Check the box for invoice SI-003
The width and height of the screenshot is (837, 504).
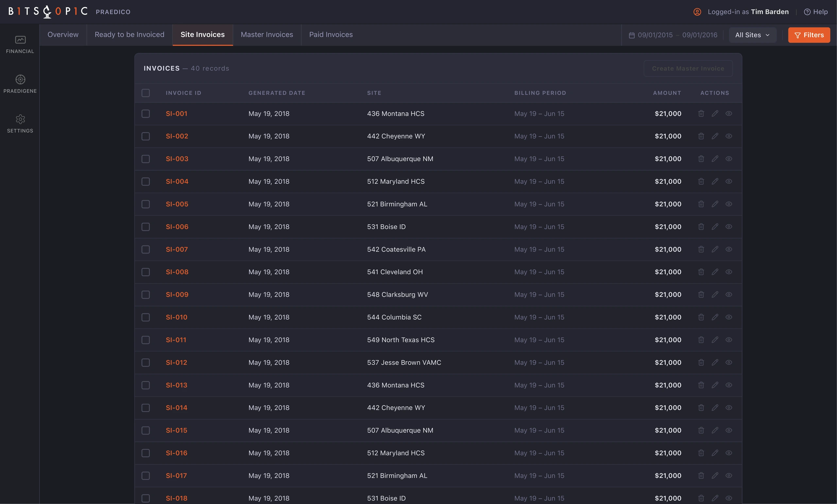[x=145, y=158]
